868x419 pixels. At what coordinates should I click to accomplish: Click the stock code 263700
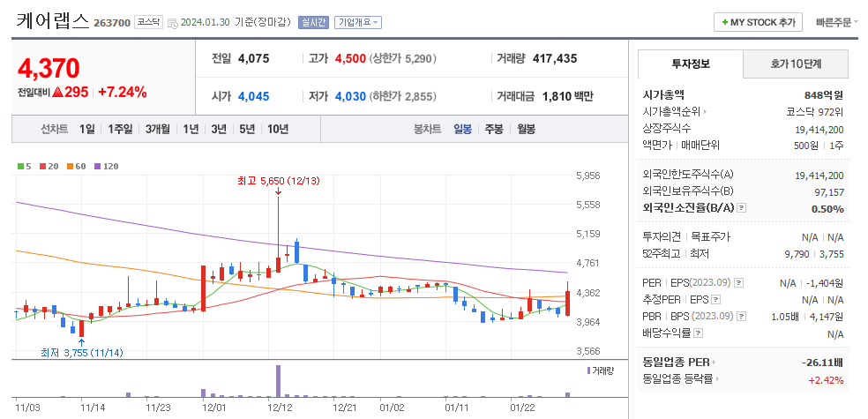(112, 23)
